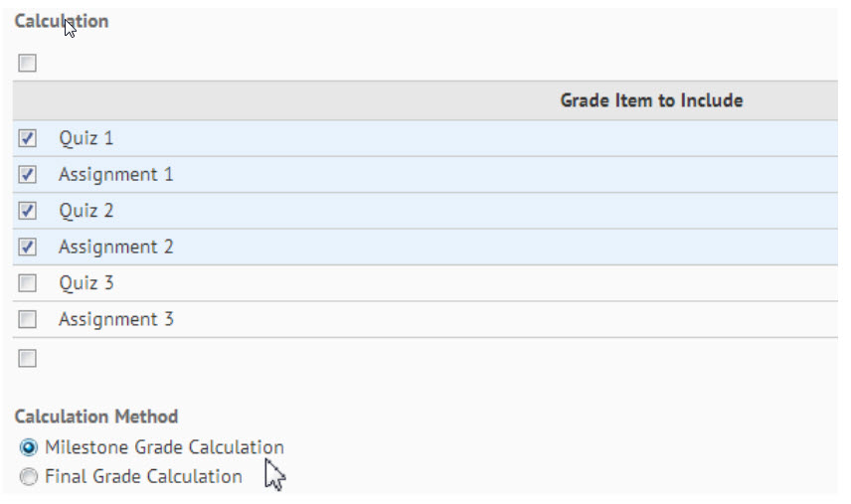
Task: Toggle the select-all checkbox above the table header
Action: point(28,64)
